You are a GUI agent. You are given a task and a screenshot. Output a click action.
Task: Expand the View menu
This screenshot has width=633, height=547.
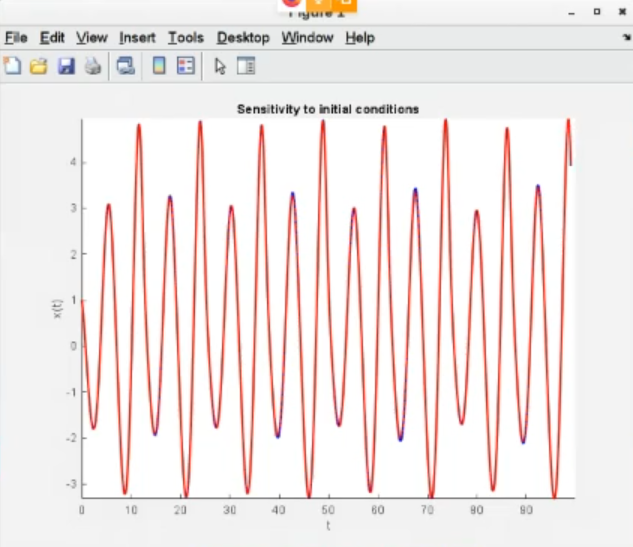[x=91, y=38]
